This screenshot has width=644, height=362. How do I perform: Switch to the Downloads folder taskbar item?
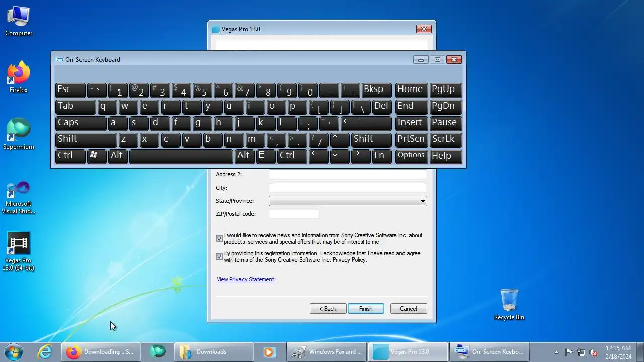(x=214, y=352)
